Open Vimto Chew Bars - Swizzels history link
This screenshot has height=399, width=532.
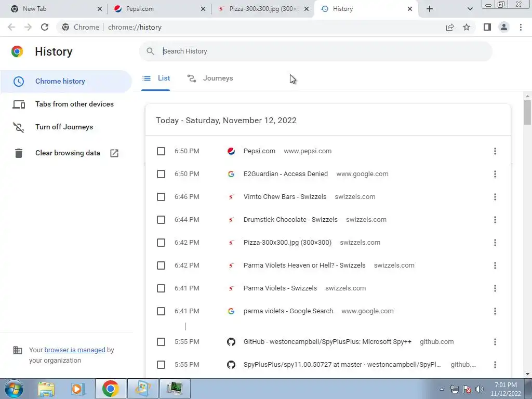coord(285,197)
